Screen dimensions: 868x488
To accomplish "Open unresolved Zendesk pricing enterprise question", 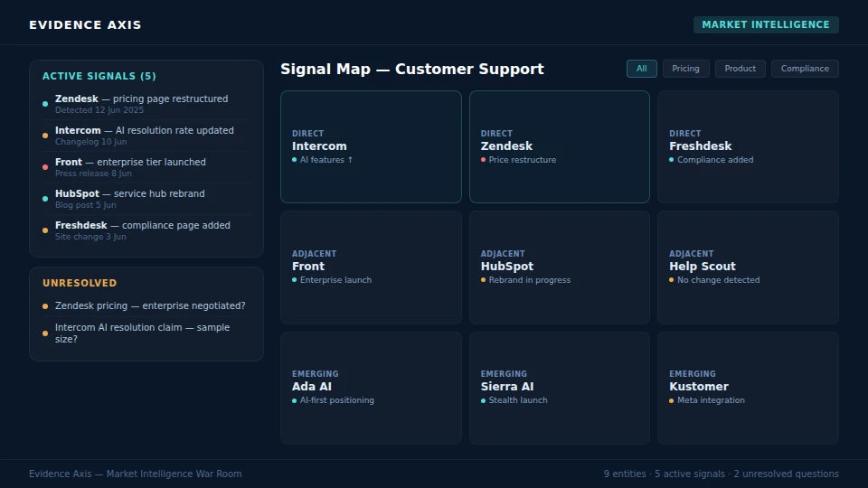I will pyautogui.click(x=146, y=305).
